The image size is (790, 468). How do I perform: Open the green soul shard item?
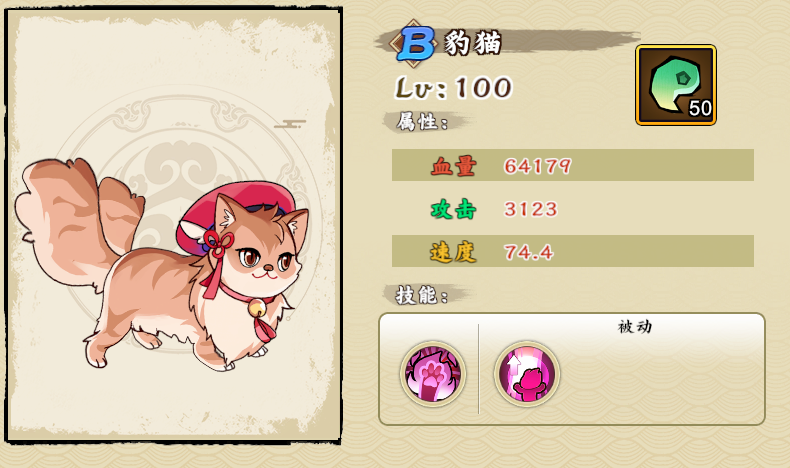[x=676, y=85]
